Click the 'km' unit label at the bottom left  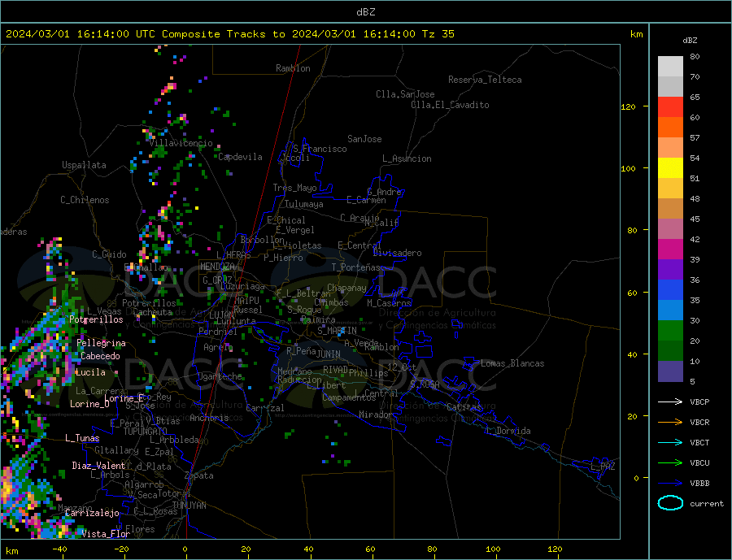tap(11, 551)
